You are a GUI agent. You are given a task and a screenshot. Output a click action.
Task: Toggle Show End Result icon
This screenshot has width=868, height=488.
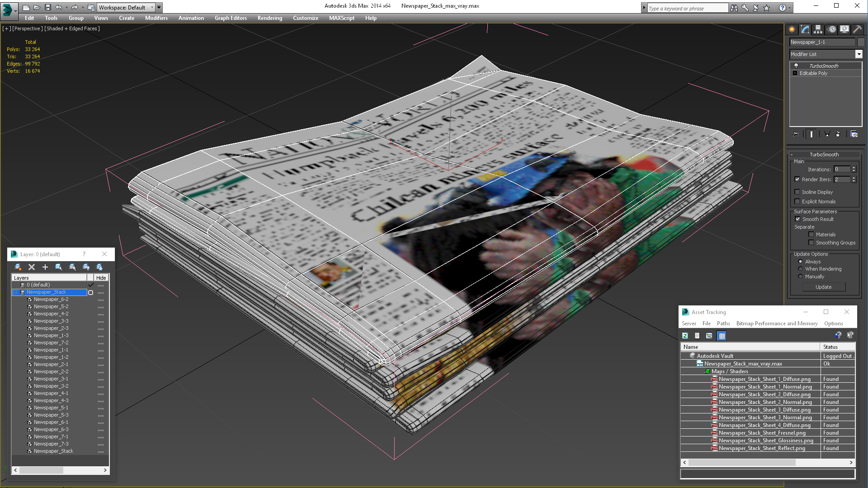click(x=811, y=134)
